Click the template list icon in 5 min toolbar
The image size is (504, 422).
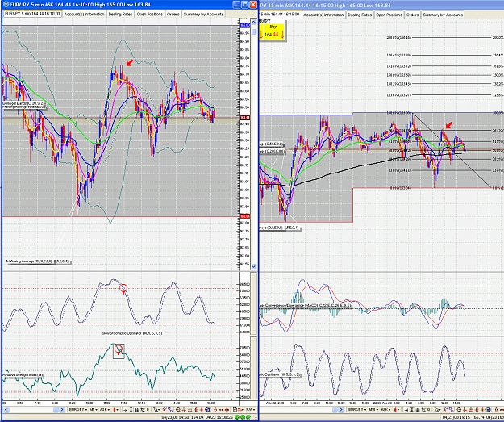click(x=235, y=410)
